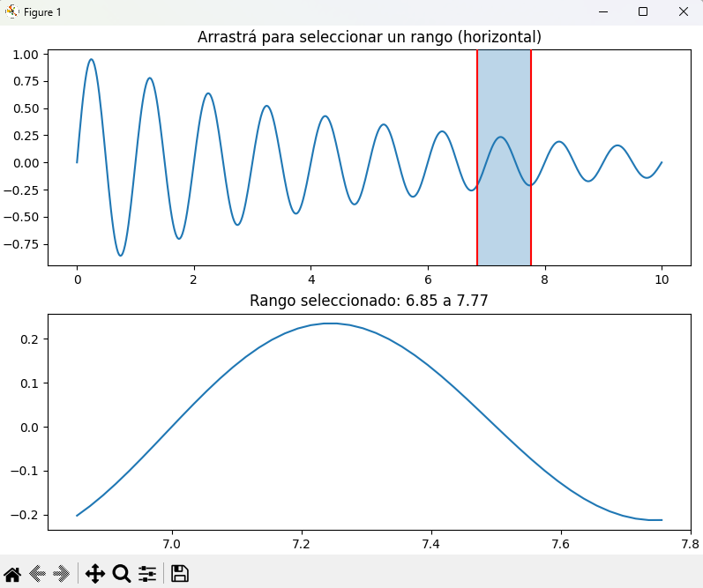
Task: Go back to previous view arrow
Action: (37, 574)
